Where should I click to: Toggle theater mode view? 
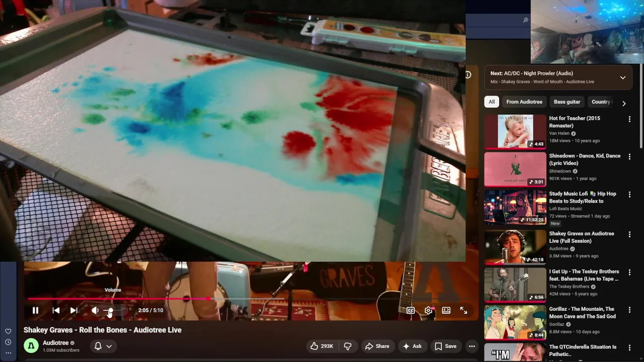pos(446,310)
